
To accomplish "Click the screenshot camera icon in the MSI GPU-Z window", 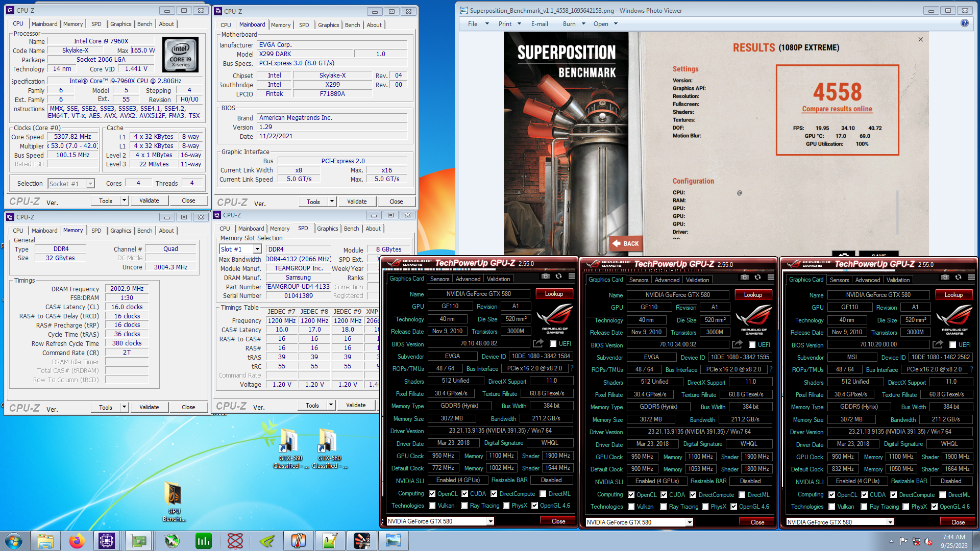I will [x=945, y=278].
